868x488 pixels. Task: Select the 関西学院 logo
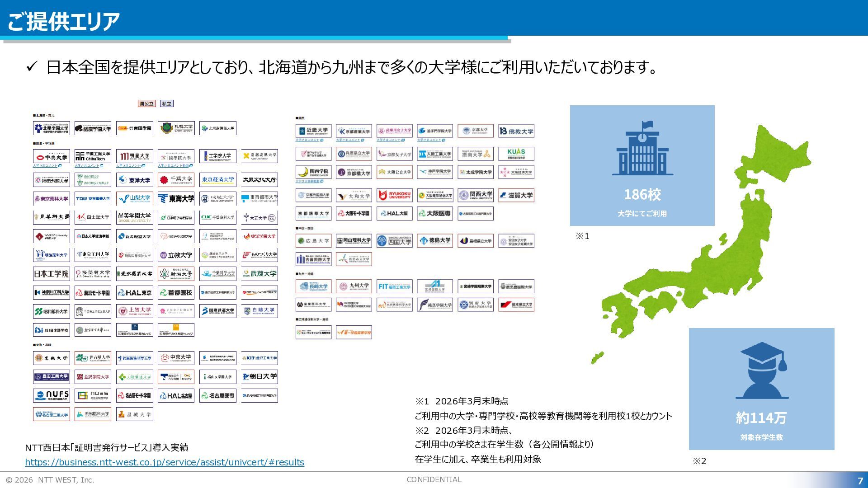click(x=313, y=172)
